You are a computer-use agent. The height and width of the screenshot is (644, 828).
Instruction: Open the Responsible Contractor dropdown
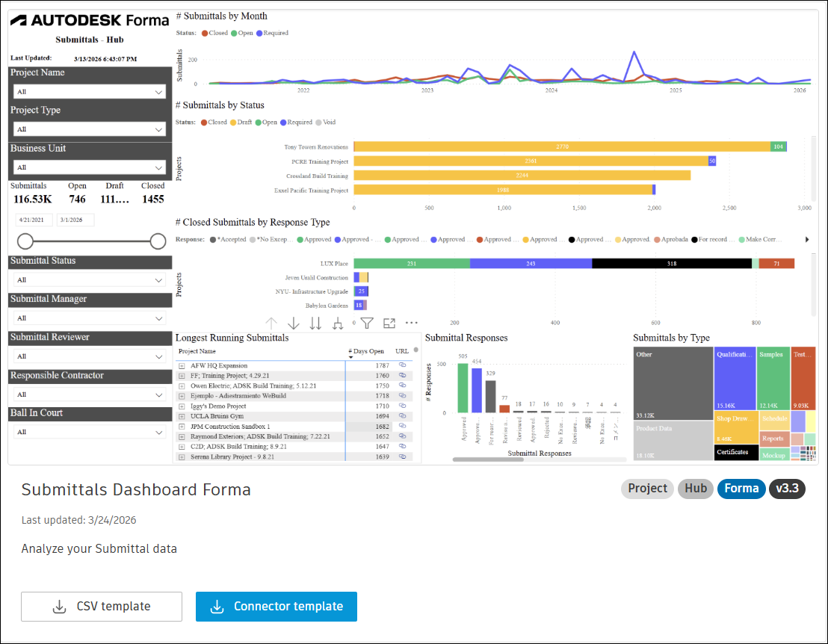89,394
